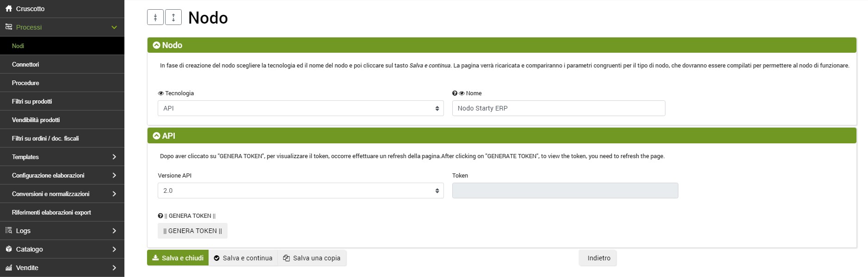Open the Versione API dropdown
868x277 pixels.
301,191
